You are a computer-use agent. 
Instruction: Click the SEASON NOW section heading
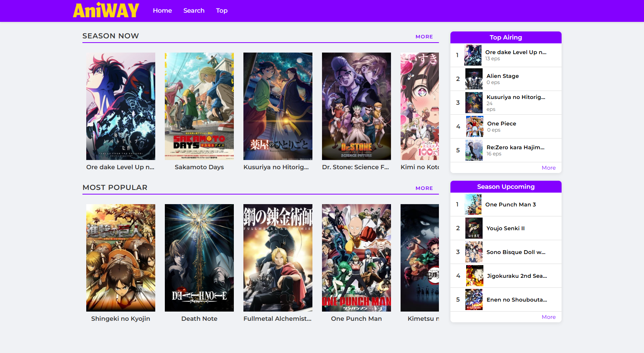point(111,36)
